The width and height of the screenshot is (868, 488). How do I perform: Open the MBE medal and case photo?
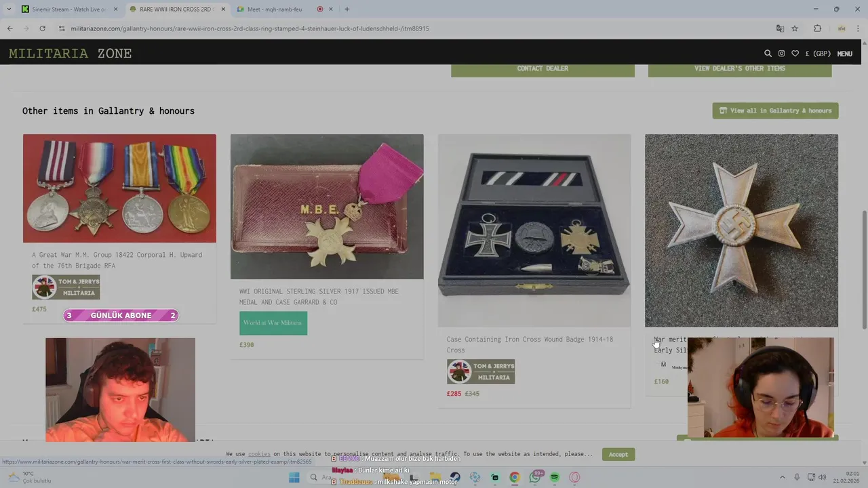[327, 207]
